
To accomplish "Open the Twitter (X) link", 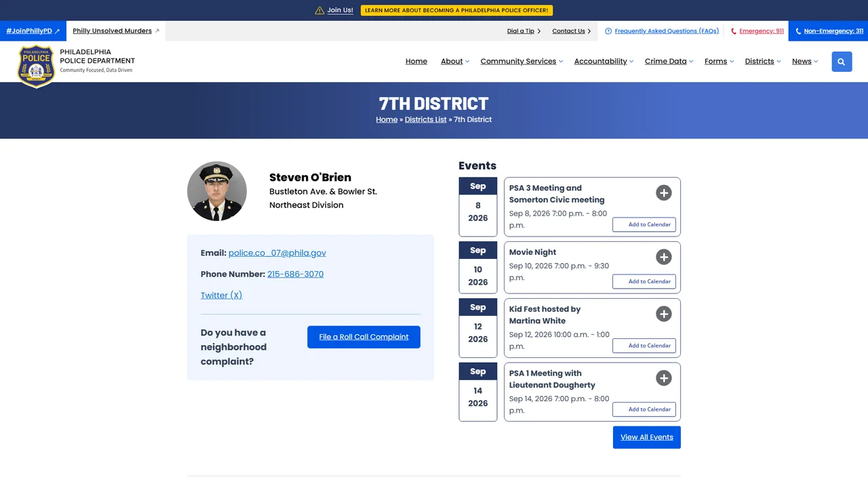I will pos(221,295).
